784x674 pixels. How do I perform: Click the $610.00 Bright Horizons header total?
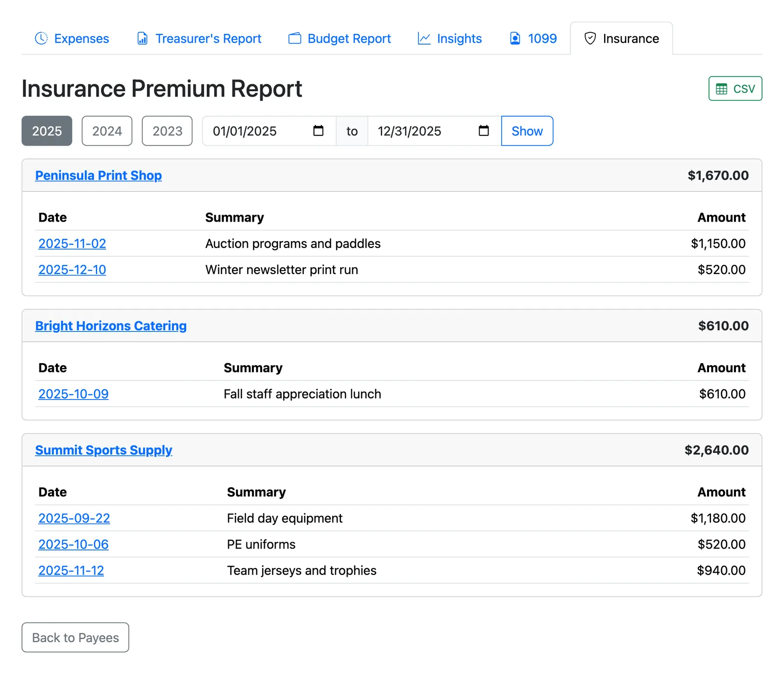click(723, 326)
